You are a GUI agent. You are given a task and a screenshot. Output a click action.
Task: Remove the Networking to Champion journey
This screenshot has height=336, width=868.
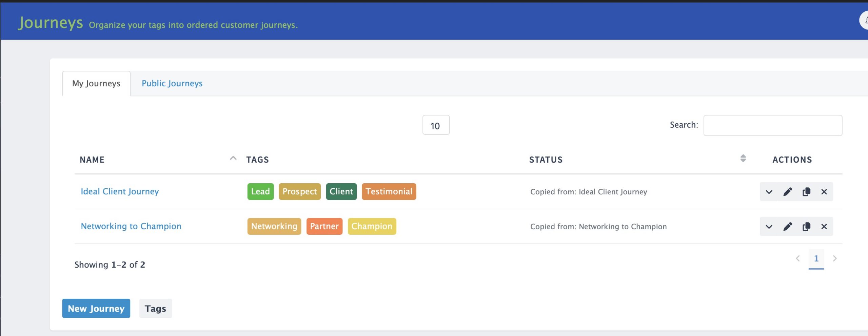click(x=824, y=227)
